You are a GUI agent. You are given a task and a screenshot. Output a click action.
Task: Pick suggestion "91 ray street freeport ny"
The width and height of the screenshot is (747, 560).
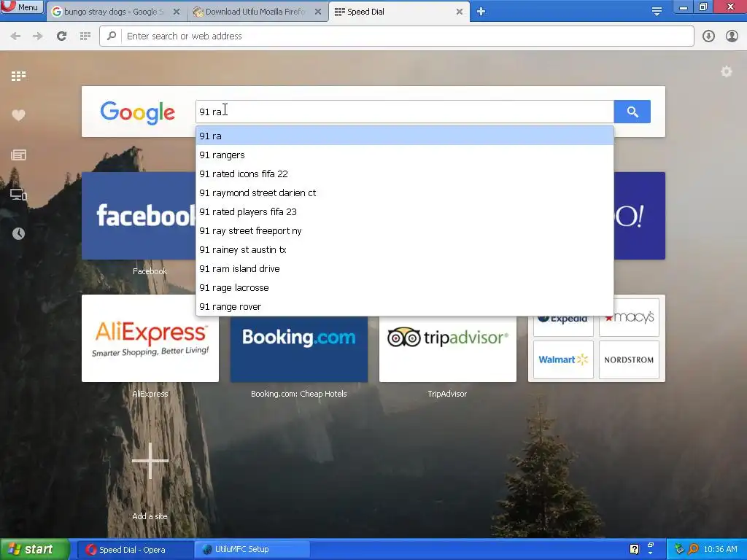[x=404, y=231]
